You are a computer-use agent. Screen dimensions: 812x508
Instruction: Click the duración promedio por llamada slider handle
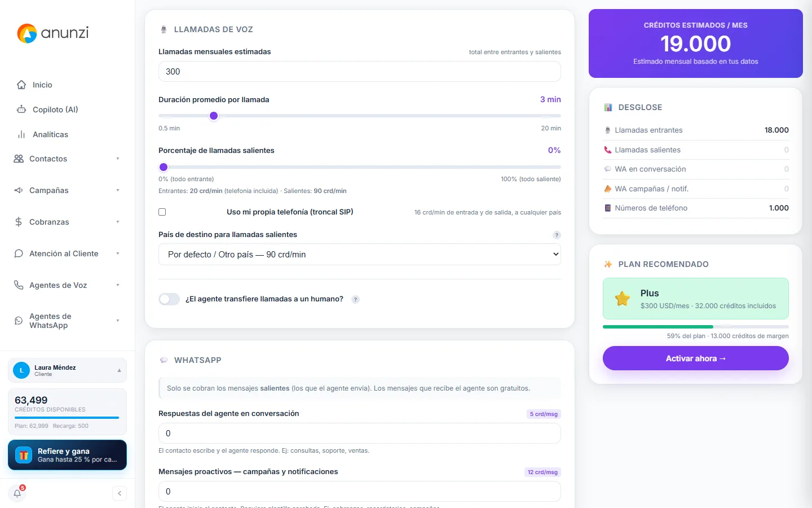[x=214, y=116]
